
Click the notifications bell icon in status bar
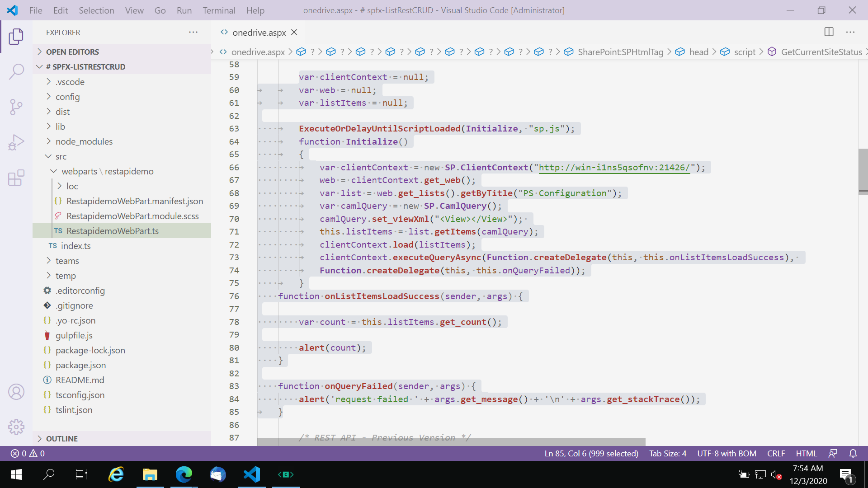pyautogui.click(x=853, y=454)
